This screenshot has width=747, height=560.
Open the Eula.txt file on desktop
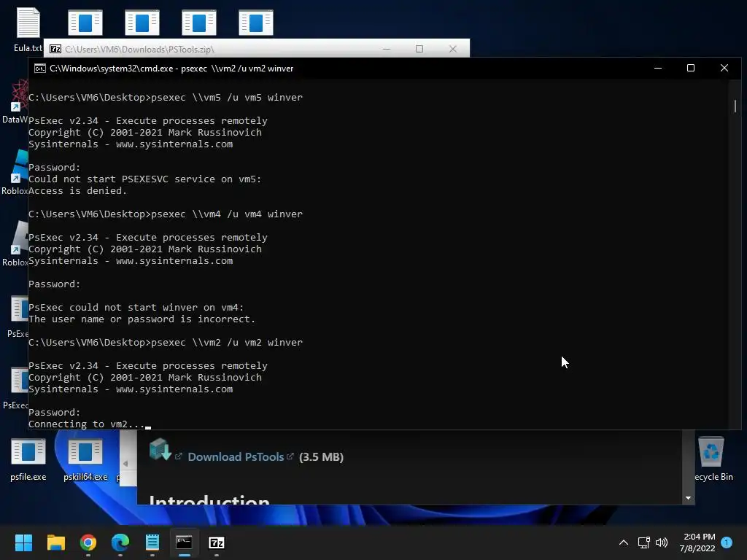click(28, 29)
